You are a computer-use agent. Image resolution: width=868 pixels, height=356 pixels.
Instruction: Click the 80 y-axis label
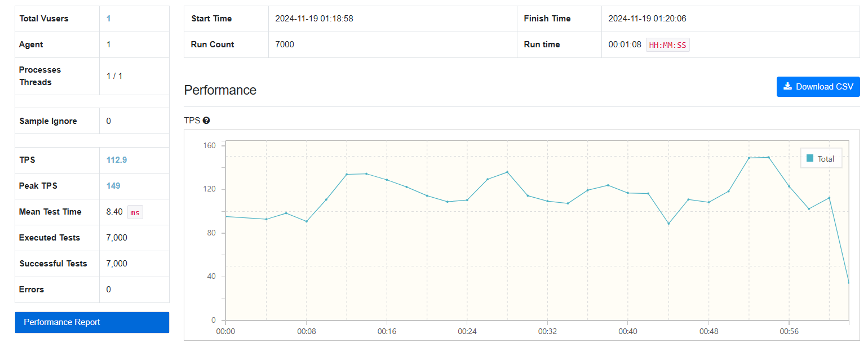[x=212, y=233]
